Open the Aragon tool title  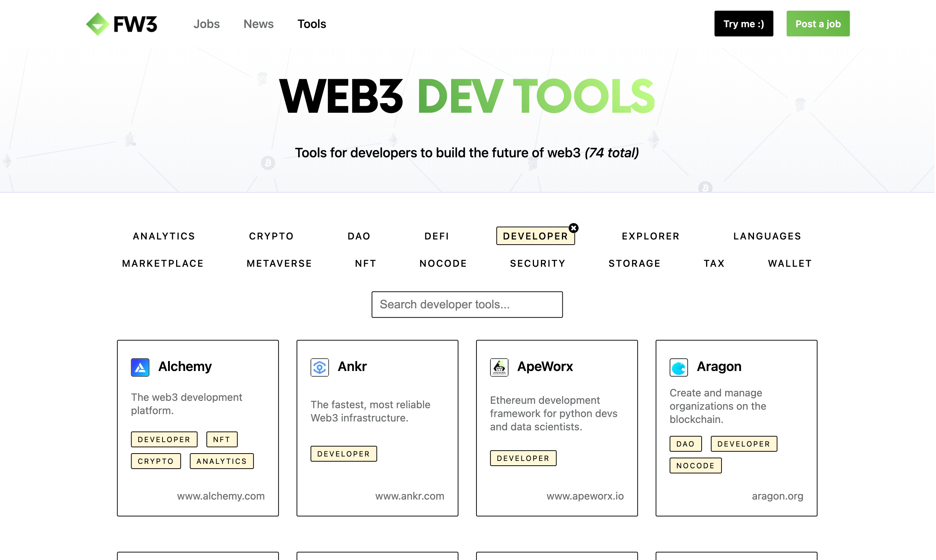coord(719,367)
